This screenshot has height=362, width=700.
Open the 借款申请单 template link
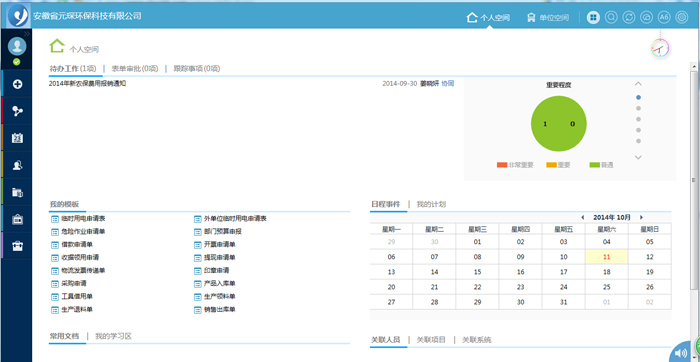(77, 245)
